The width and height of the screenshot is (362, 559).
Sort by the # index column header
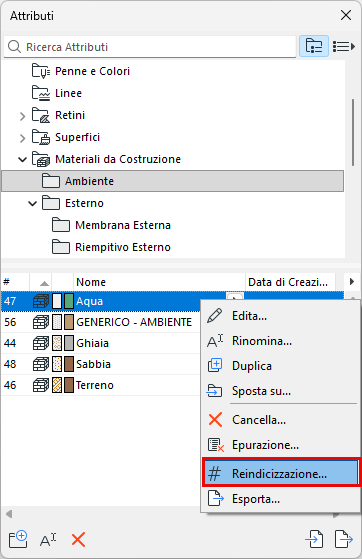pyautogui.click(x=15, y=282)
